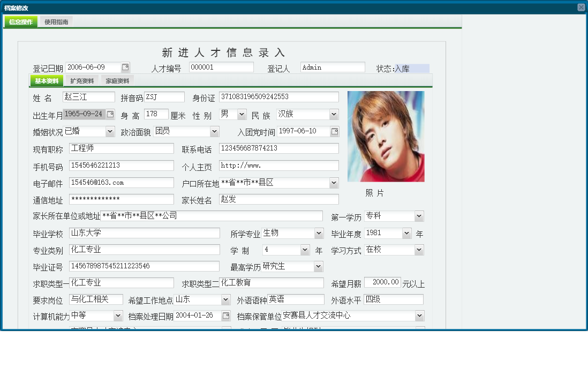588x368 pixels.
Task: Close the 档案修改 window
Action: click(581, 7)
